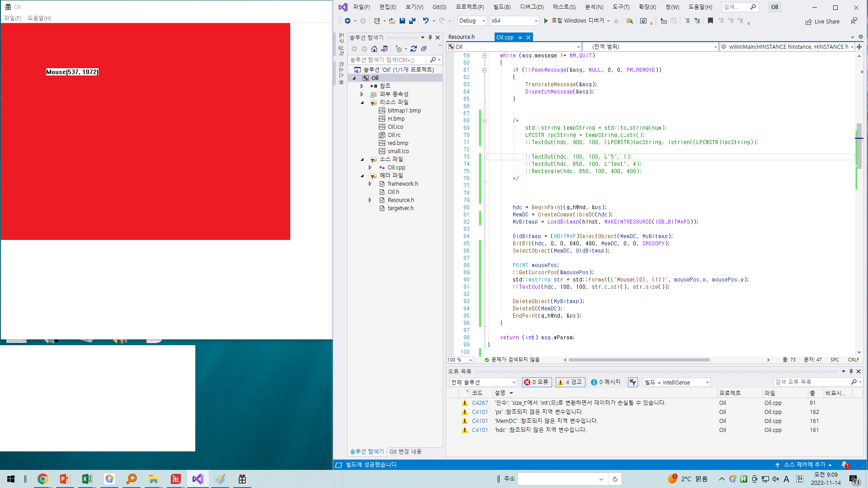The height and width of the screenshot is (488, 868).
Task: Open the Git(G) menu
Action: [439, 7]
